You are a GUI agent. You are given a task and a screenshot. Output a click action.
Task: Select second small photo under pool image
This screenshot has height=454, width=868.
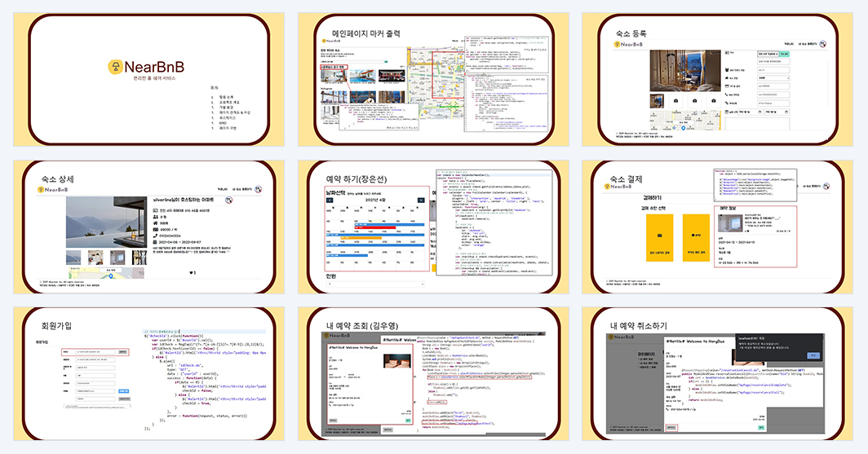coord(95,258)
